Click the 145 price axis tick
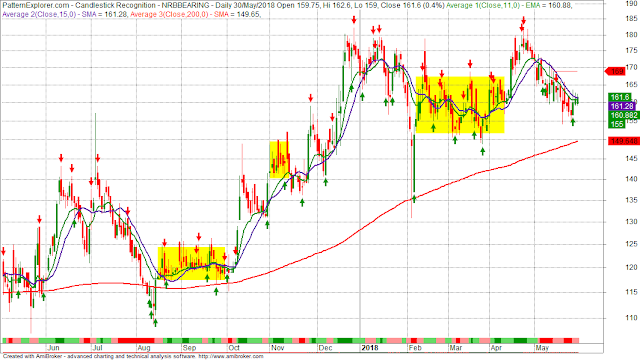This screenshot has height=360, width=640. [631, 158]
